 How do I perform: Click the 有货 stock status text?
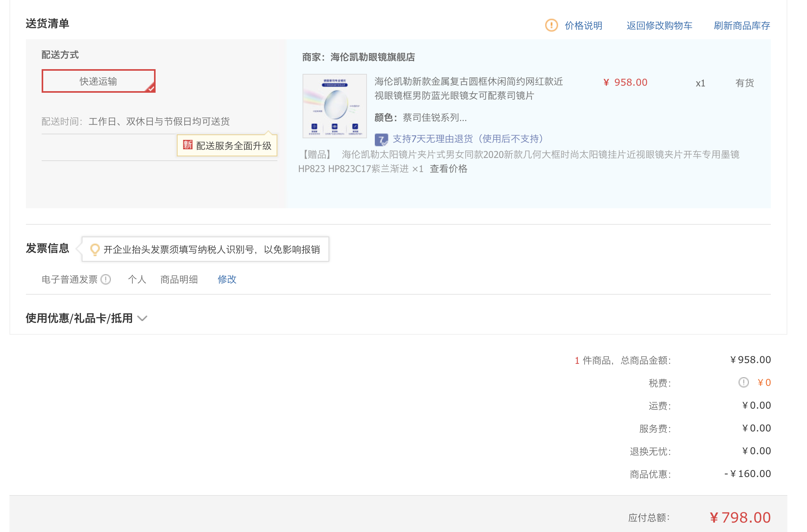coord(745,83)
